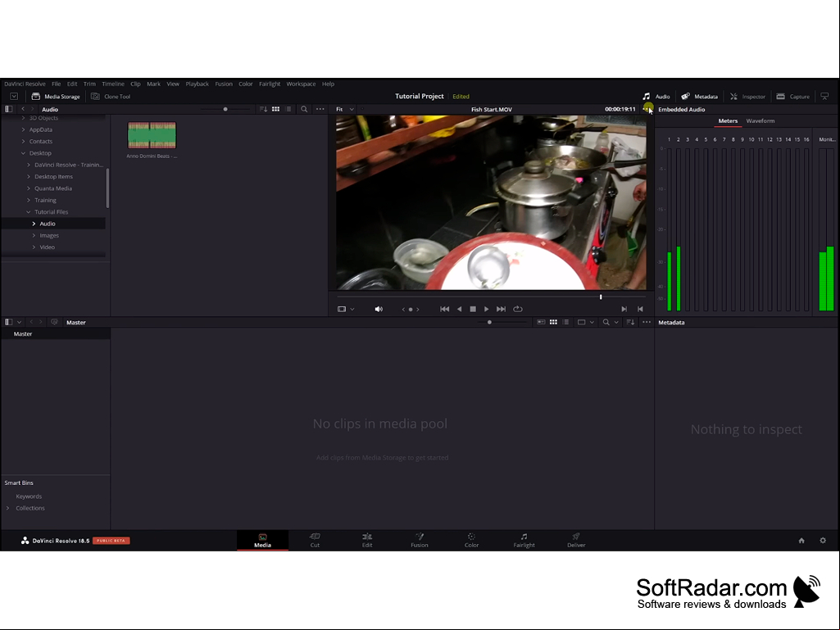Switch media pool to list view
Screen dimensions: 840x630
565,322
